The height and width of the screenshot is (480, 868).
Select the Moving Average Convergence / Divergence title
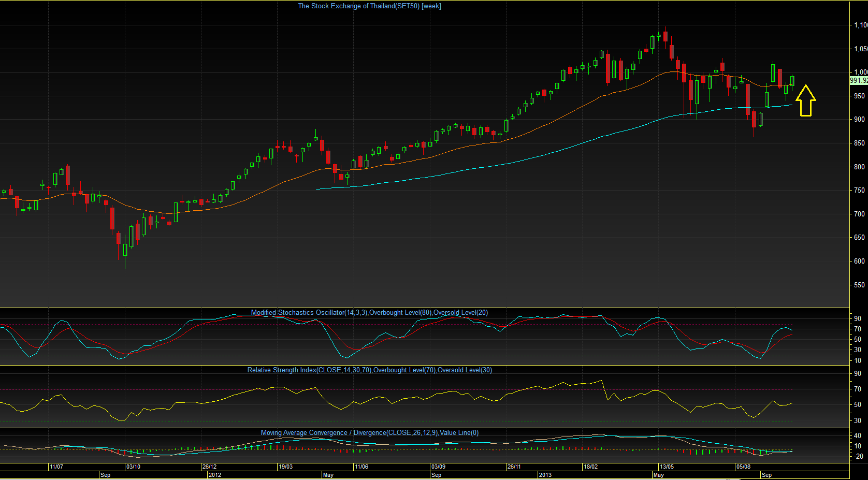click(370, 433)
